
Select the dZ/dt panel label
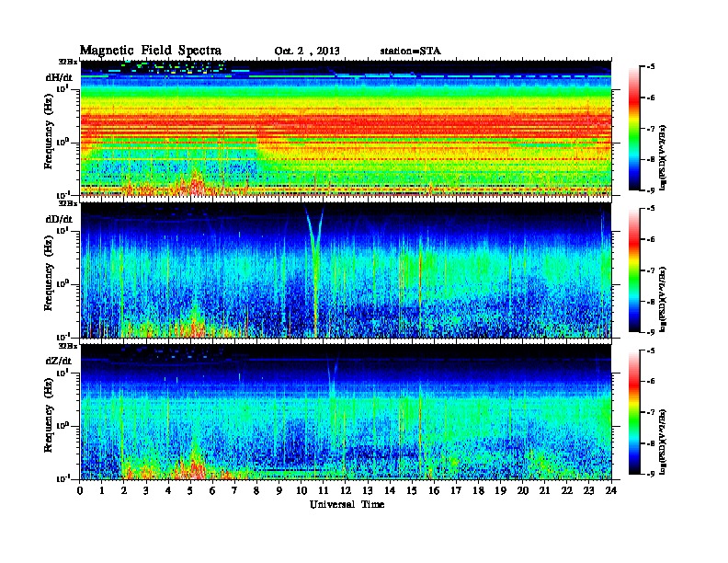click(59, 361)
